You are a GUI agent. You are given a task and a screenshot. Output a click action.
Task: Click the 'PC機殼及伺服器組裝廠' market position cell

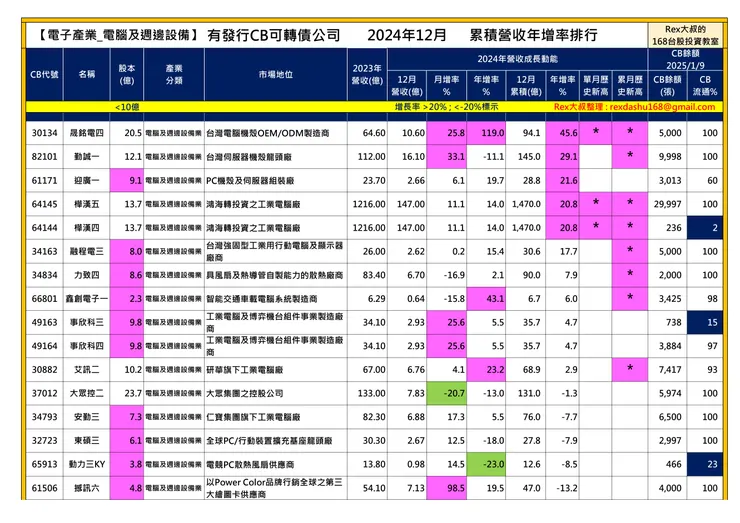(x=276, y=180)
